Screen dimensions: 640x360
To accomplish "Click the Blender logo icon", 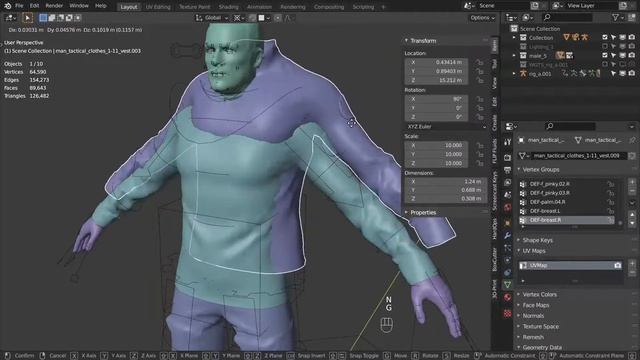I will (8, 6).
